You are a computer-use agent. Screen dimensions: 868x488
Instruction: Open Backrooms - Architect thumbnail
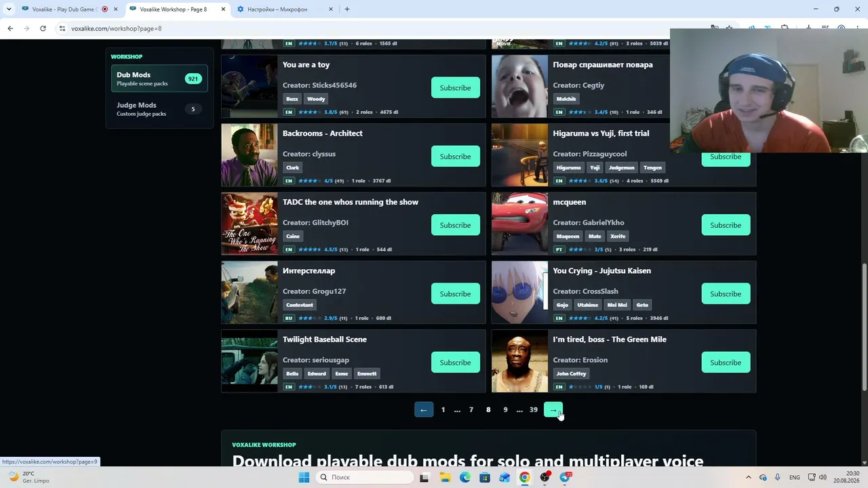pyautogui.click(x=250, y=155)
